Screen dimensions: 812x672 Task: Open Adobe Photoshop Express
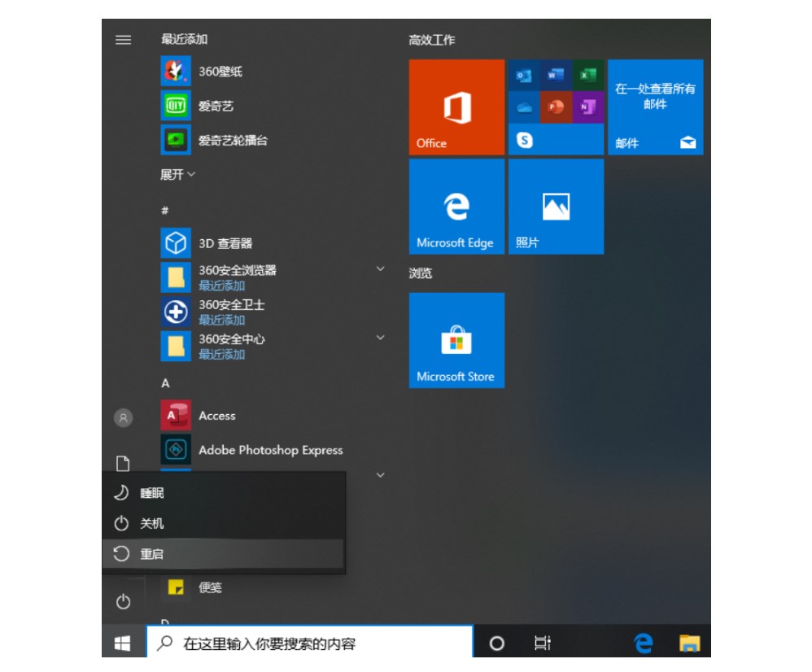(251, 450)
